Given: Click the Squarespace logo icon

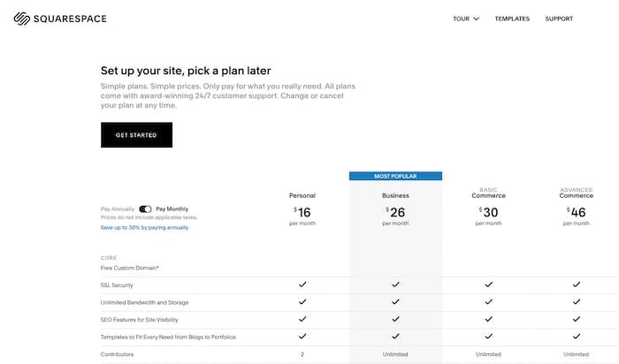Looking at the screenshot, I should pos(20,18).
